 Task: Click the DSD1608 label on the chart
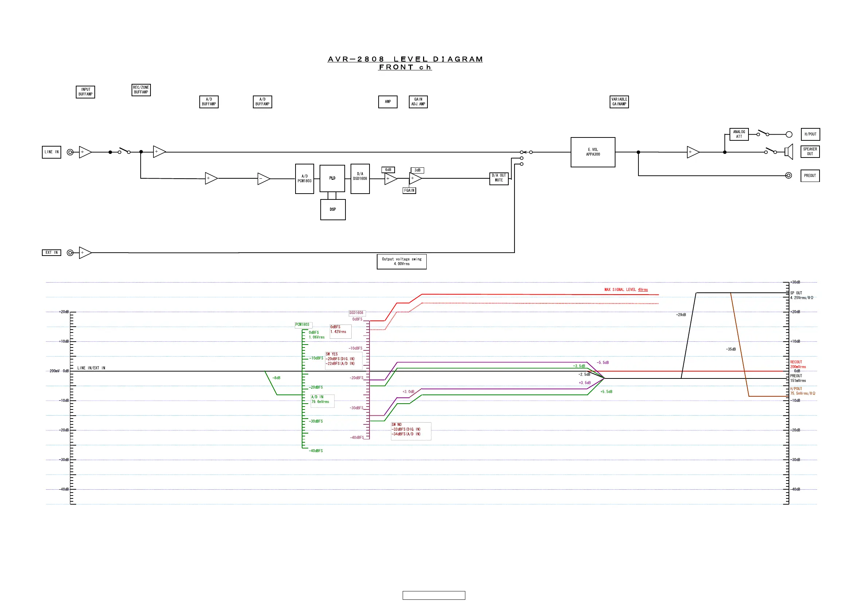point(357,313)
